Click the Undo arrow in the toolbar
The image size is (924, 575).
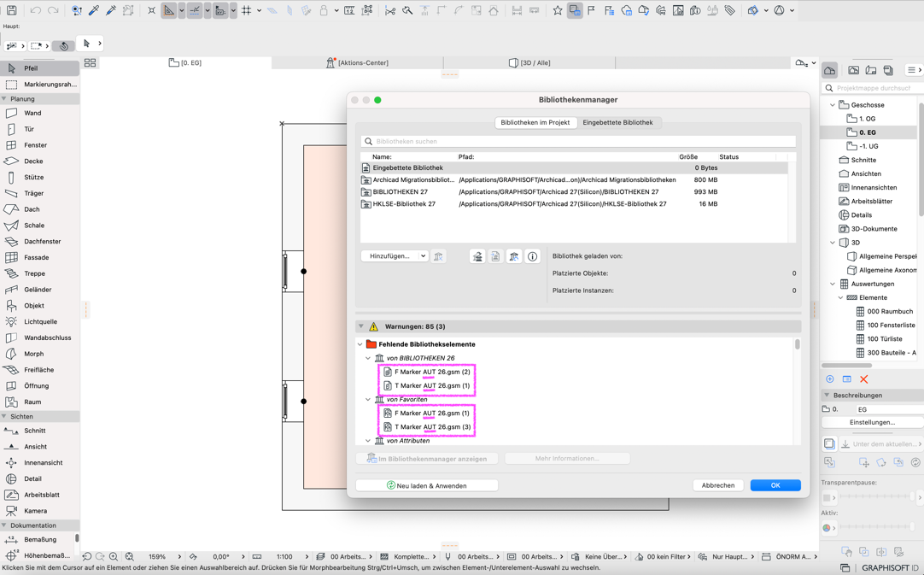pyautogui.click(x=35, y=10)
